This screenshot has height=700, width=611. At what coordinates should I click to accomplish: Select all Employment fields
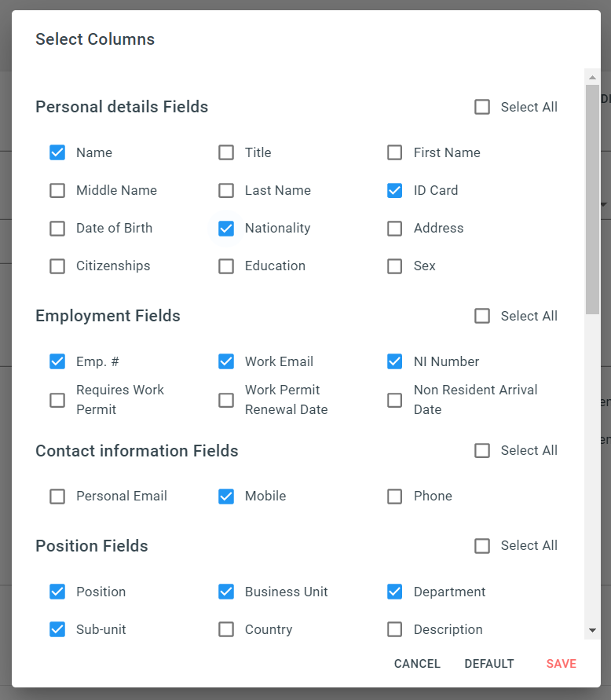pyautogui.click(x=482, y=316)
